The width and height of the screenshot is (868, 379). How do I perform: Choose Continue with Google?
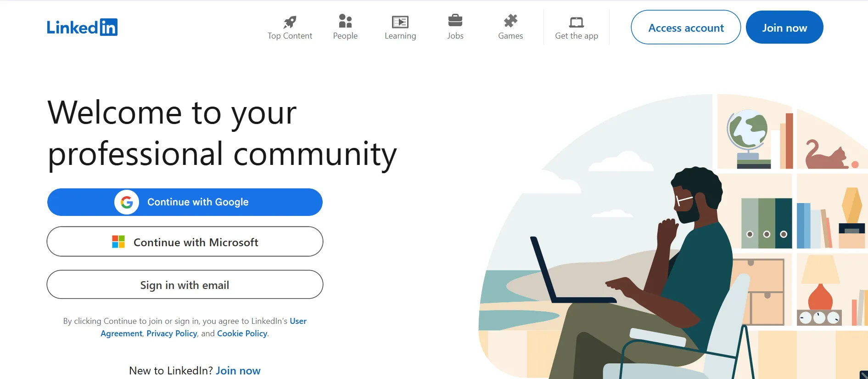[x=185, y=202]
